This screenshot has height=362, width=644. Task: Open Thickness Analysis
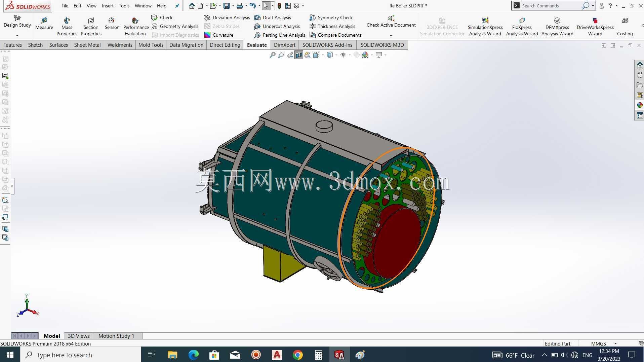332,26
